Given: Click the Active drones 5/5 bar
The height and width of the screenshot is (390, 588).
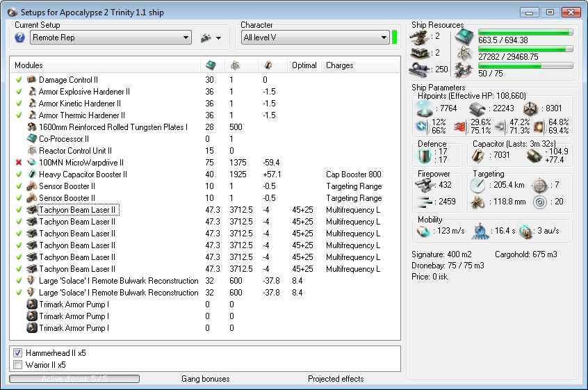Looking at the screenshot, I should pyautogui.click(x=74, y=379).
